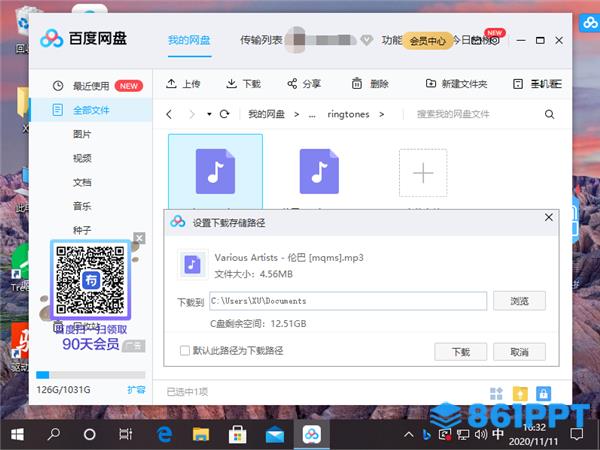600x450 pixels.
Task: Open Mail app from taskbar
Action: (274, 435)
